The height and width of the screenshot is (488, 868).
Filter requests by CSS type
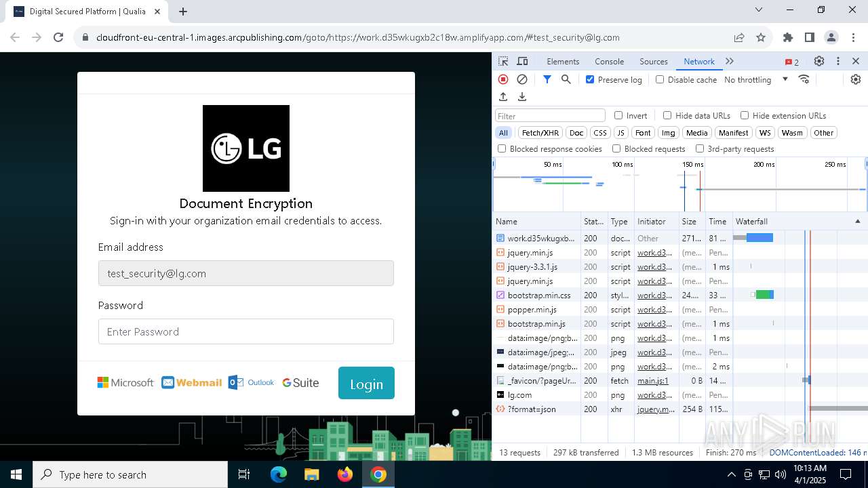600,133
